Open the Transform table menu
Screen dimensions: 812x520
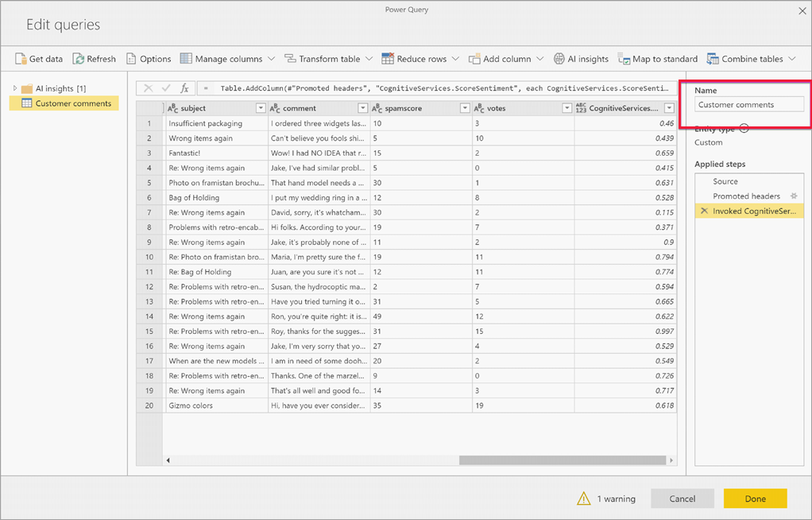point(328,59)
